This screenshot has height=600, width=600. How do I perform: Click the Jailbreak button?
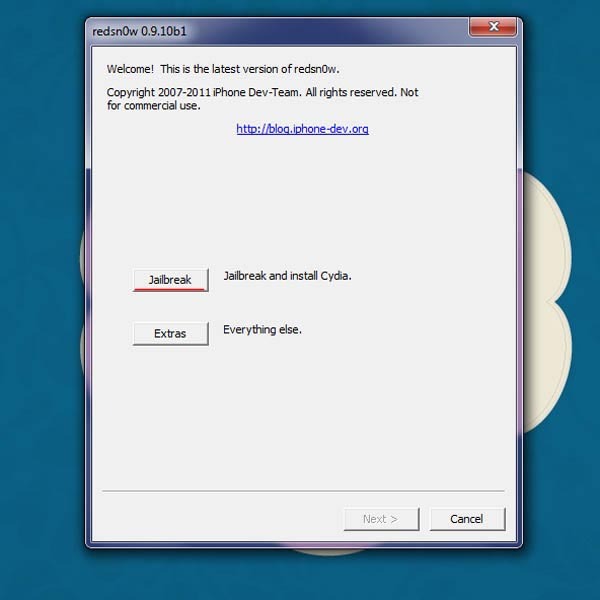point(171,280)
